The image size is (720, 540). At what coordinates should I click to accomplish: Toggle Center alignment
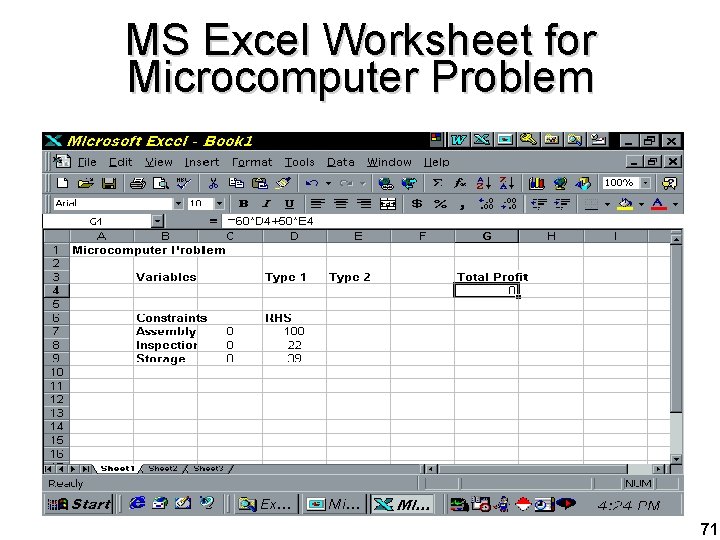pyautogui.click(x=341, y=203)
